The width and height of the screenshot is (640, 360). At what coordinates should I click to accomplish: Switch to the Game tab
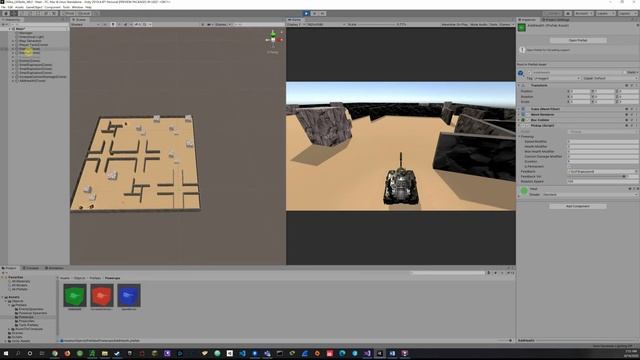coord(295,20)
